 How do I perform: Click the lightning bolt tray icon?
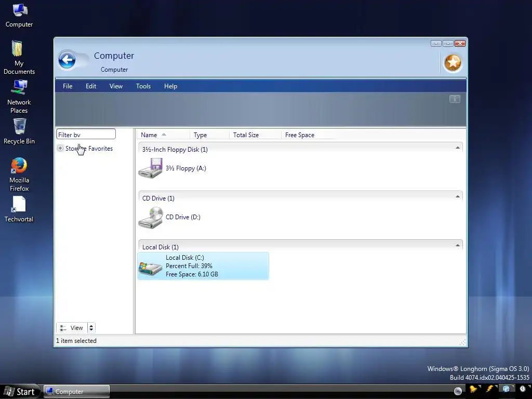[x=489, y=389]
